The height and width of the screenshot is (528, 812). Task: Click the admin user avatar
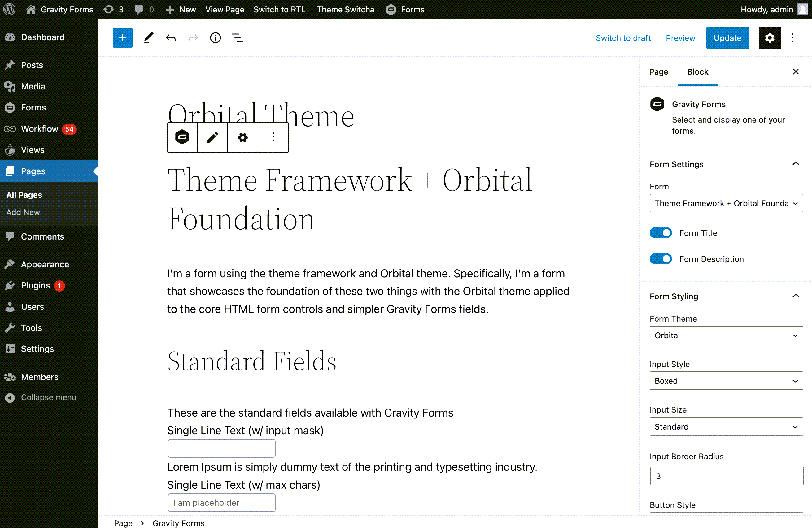tap(802, 9)
